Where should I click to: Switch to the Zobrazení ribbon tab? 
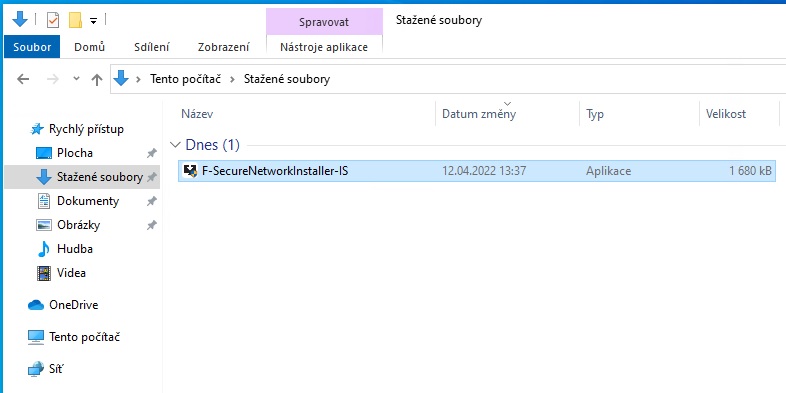coord(224,47)
